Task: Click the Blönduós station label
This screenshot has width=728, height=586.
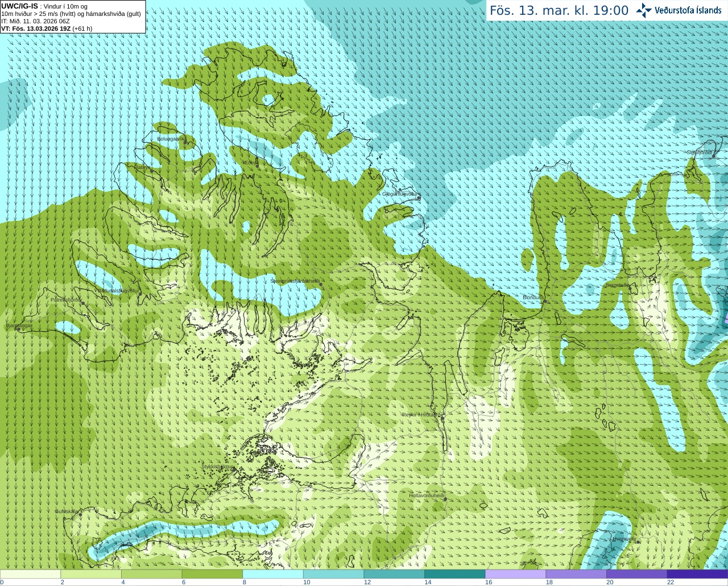Action: click(533, 298)
